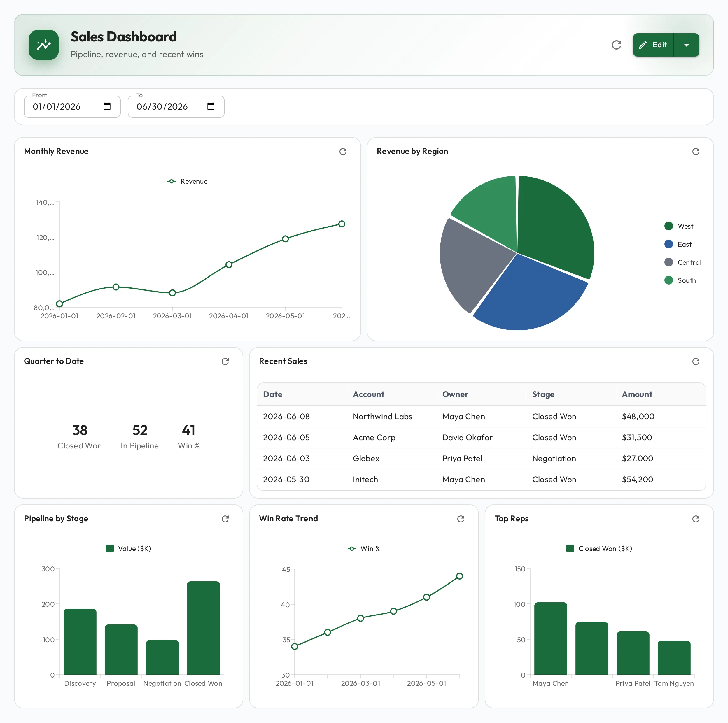Click the 38 Closed Won metric
Viewport: 728px width, 723px height.
tap(80, 436)
